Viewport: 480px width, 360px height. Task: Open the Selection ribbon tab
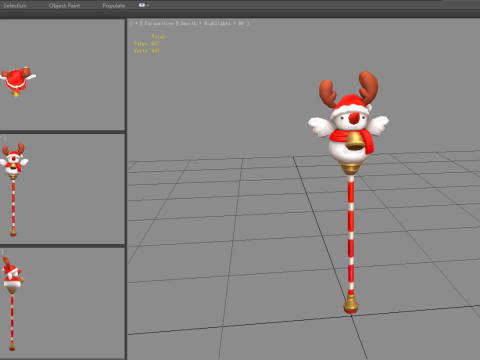15,6
